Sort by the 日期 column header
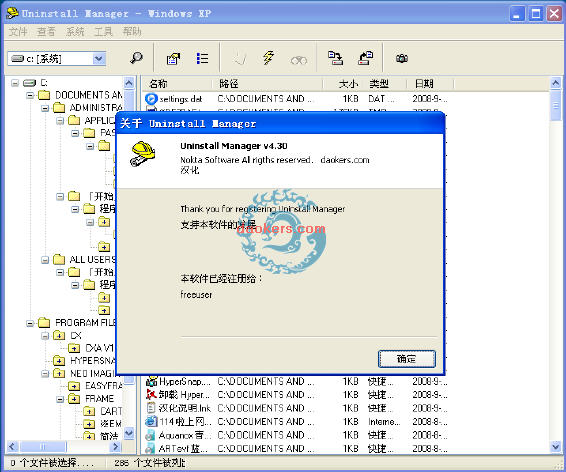 [x=430, y=84]
